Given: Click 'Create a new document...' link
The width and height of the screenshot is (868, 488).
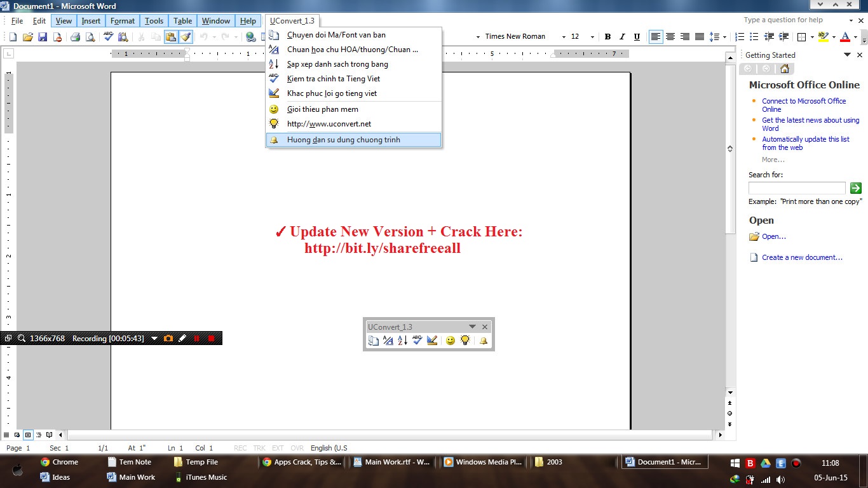Looking at the screenshot, I should coord(802,257).
